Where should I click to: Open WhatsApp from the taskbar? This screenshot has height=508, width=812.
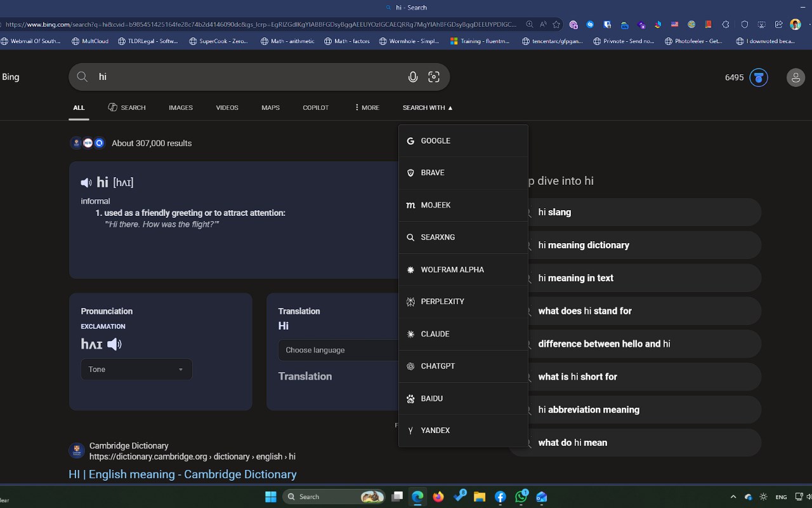(x=521, y=497)
